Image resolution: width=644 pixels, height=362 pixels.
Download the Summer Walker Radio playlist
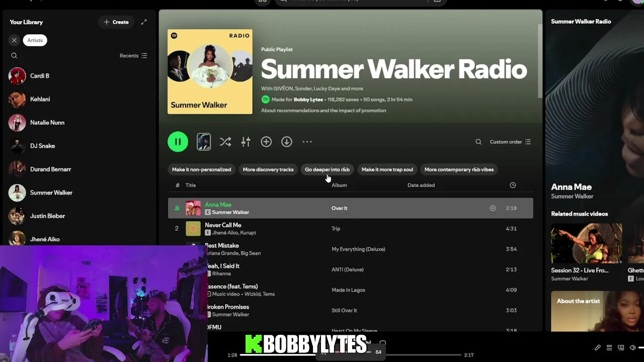click(287, 142)
